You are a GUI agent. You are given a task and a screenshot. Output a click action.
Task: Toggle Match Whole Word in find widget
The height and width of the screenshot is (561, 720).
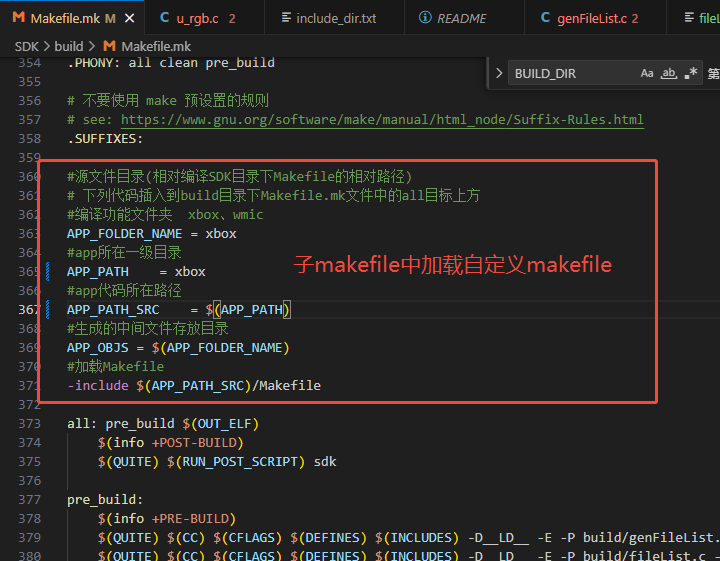[669, 73]
